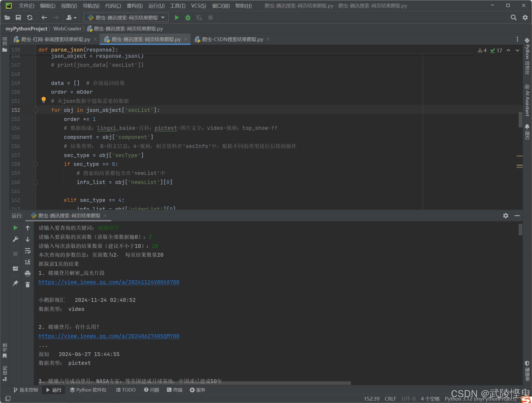The image size is (532, 403).
Task: Click the print icon in run panel
Action: click(x=28, y=273)
